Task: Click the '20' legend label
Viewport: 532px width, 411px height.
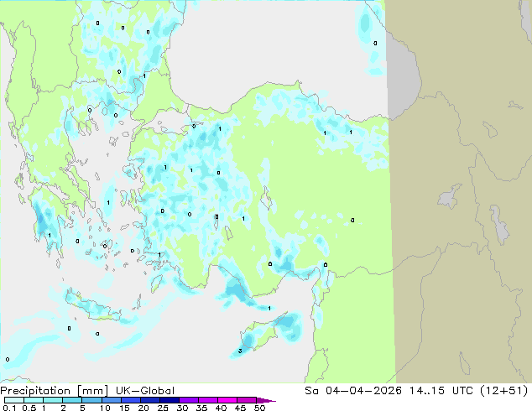Action: pyautogui.click(x=143, y=408)
